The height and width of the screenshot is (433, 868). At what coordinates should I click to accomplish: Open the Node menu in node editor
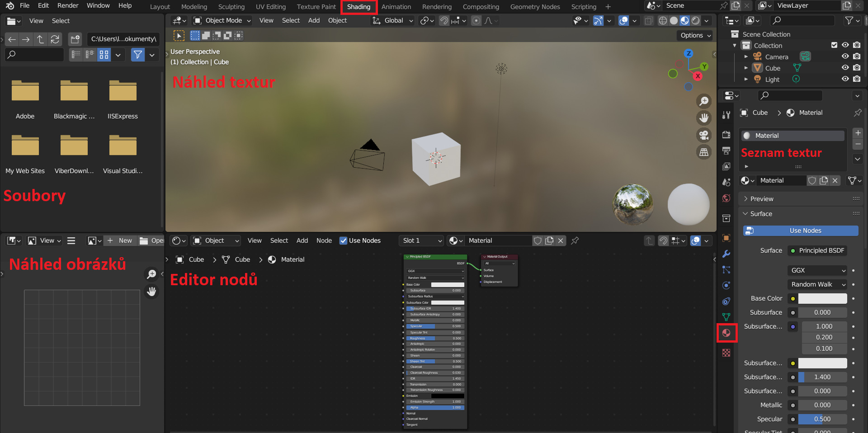tap(324, 240)
